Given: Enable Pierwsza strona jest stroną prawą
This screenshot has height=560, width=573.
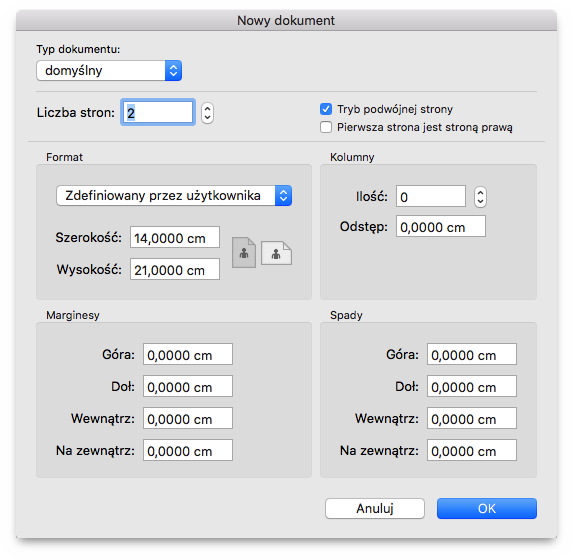Looking at the screenshot, I should coord(326,127).
